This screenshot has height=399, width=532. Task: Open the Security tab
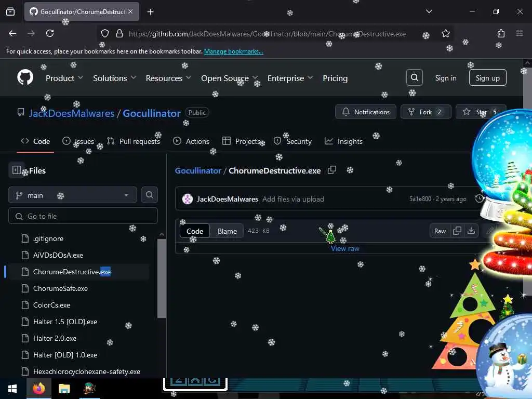(292, 141)
